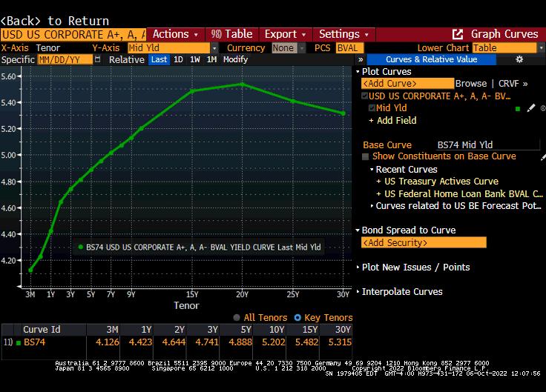Click the Add Curve input field
Screen dimensions: 546x392
[407, 84]
